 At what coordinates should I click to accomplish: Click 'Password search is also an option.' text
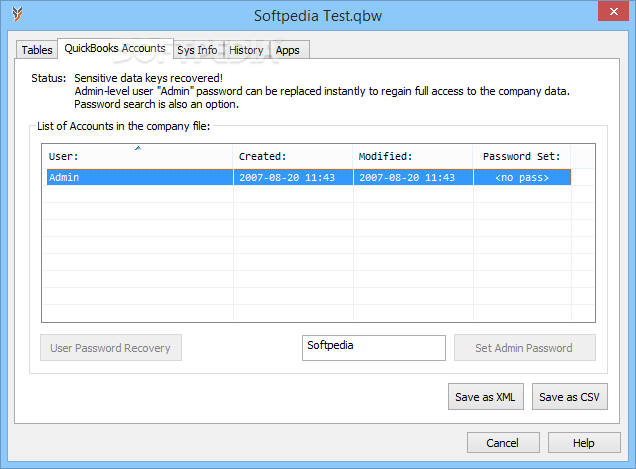point(157,104)
